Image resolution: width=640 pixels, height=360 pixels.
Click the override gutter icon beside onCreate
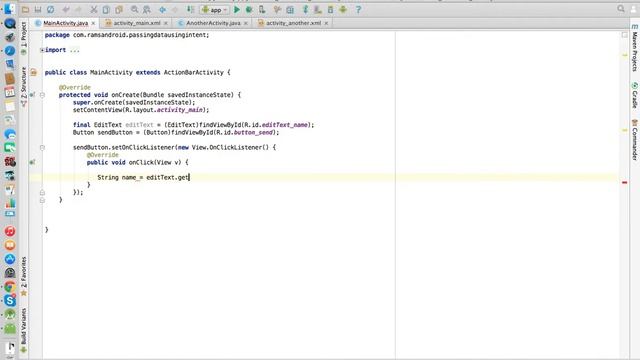32,95
